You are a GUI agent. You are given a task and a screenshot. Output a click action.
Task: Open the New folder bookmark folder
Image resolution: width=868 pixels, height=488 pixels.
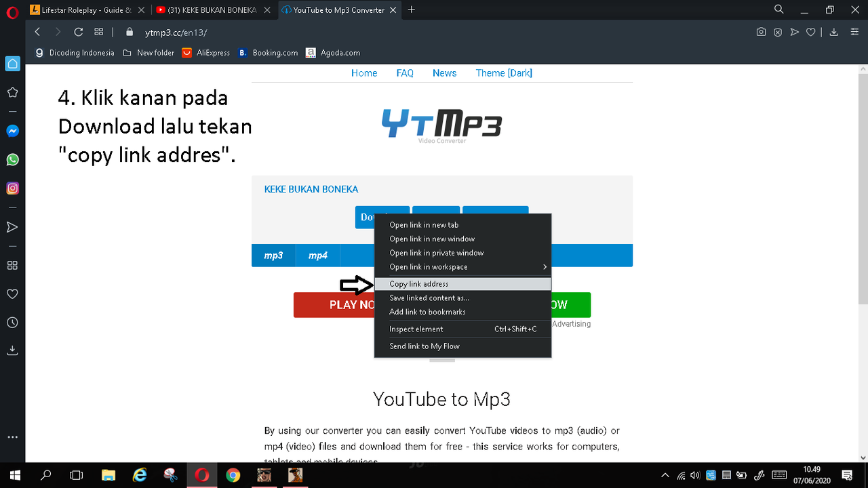[x=149, y=53]
